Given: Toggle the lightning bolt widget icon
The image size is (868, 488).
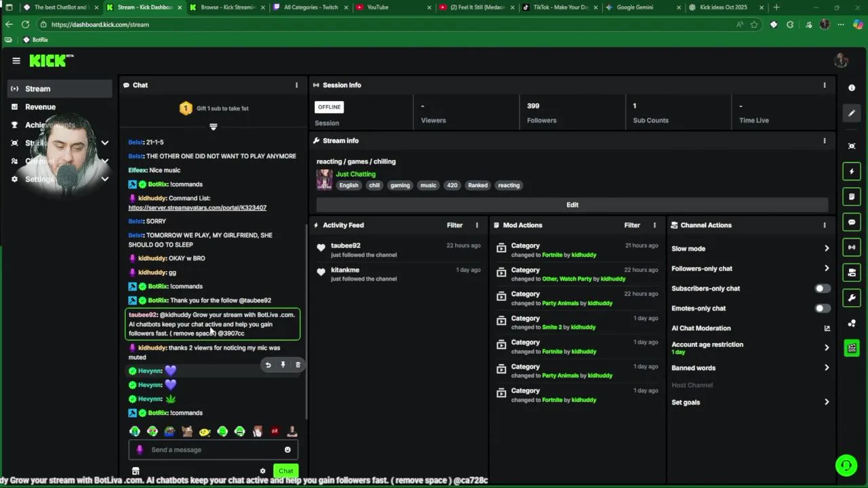Looking at the screenshot, I should click(852, 171).
